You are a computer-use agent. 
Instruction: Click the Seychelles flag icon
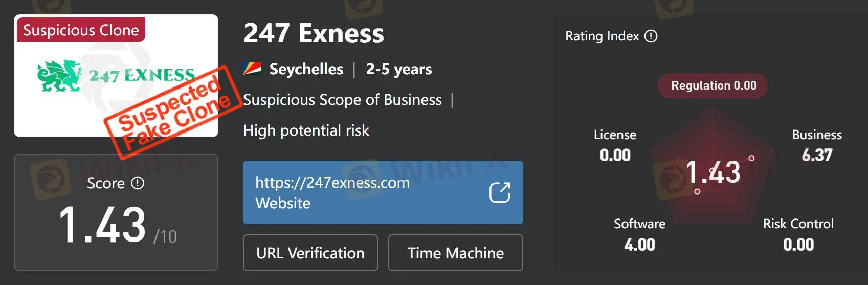coord(253,69)
